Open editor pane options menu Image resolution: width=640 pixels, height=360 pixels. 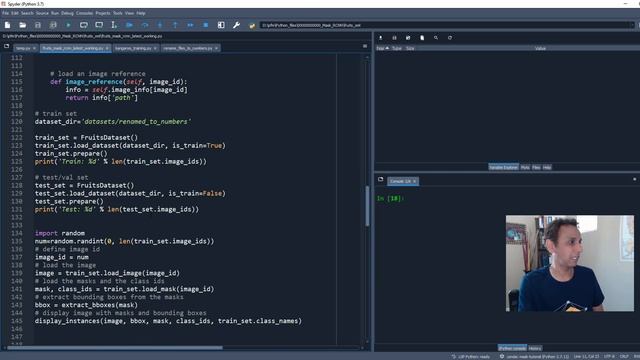[x=365, y=47]
